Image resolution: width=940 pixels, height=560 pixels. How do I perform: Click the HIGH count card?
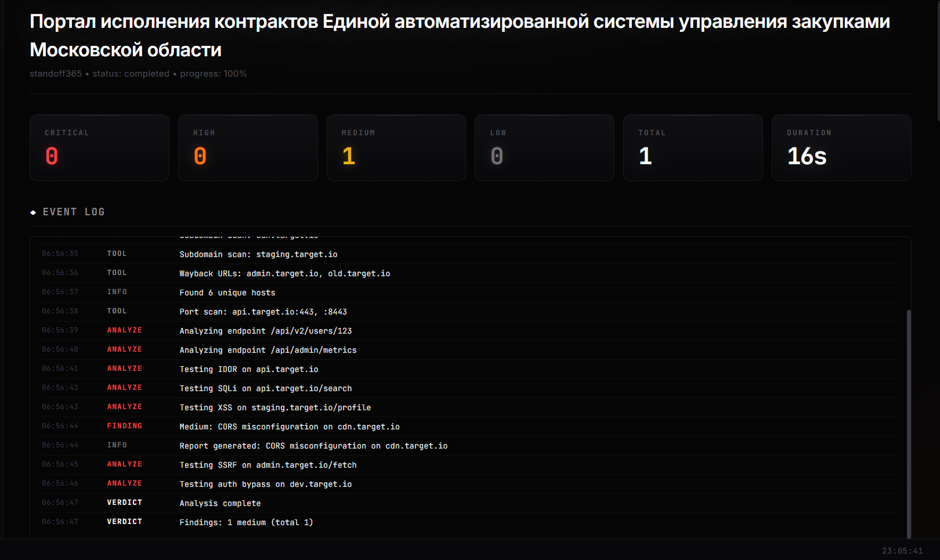248,147
